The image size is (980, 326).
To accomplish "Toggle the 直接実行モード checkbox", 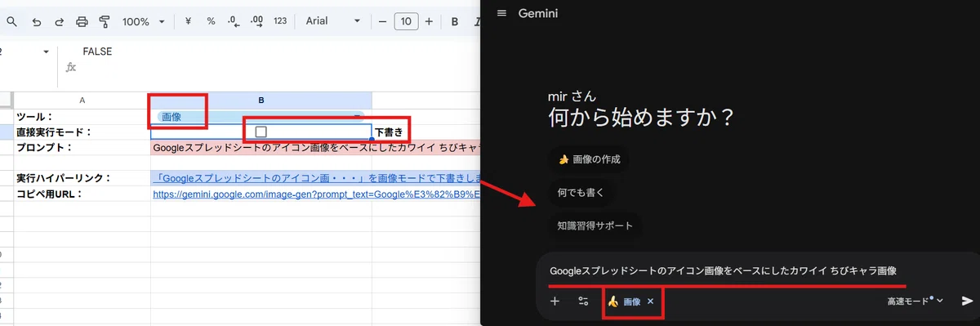I will (x=261, y=132).
